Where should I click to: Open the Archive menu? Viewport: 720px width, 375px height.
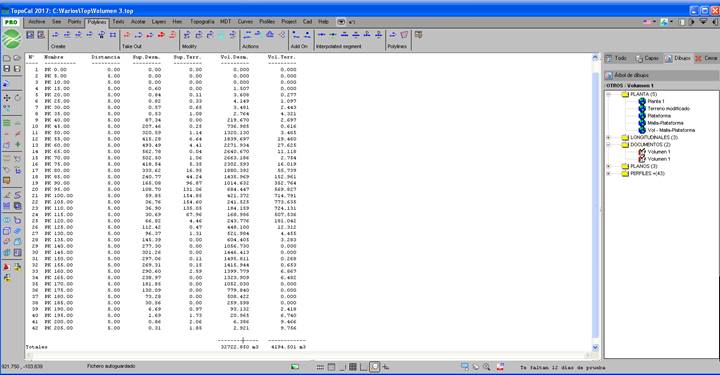point(37,22)
